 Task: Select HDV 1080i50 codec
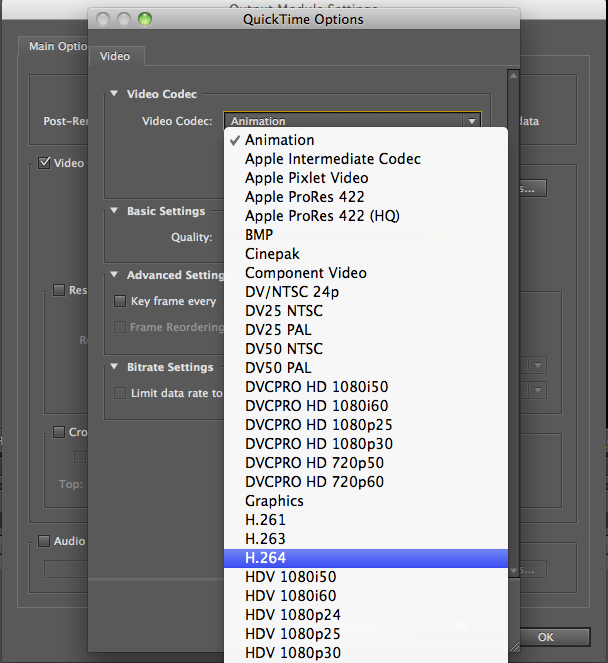(x=366, y=577)
